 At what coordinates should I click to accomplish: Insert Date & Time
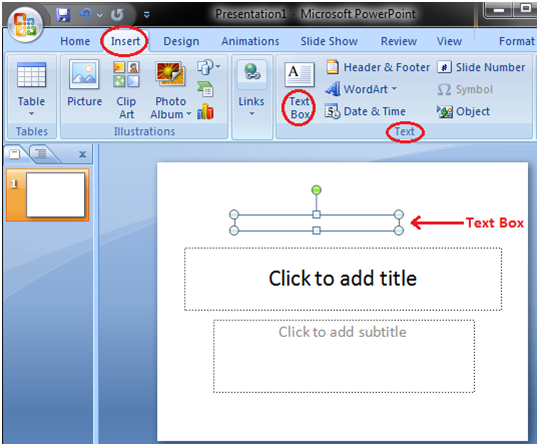[366, 111]
